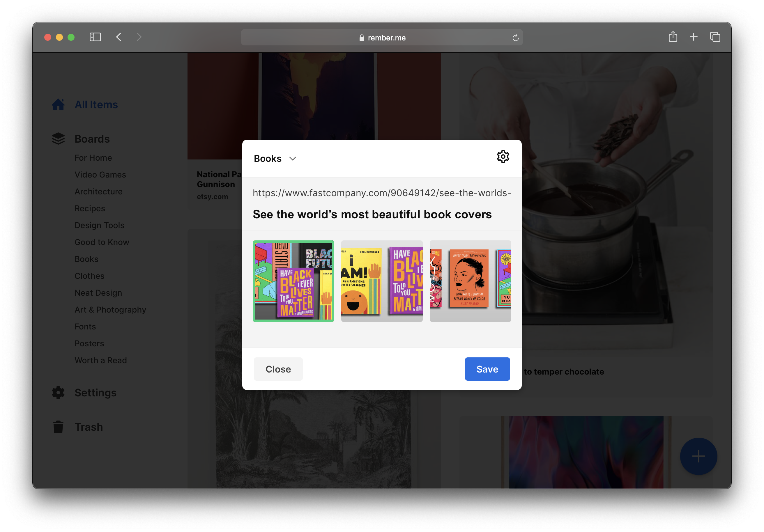Image resolution: width=764 pixels, height=532 pixels.
Task: Go forward with the Safari forward arrow
Action: point(139,37)
